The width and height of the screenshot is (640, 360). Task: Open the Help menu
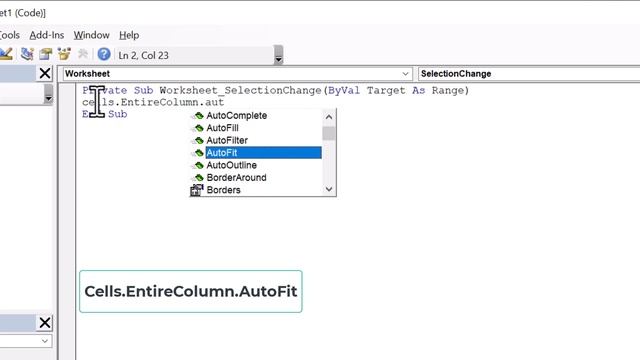click(x=129, y=35)
